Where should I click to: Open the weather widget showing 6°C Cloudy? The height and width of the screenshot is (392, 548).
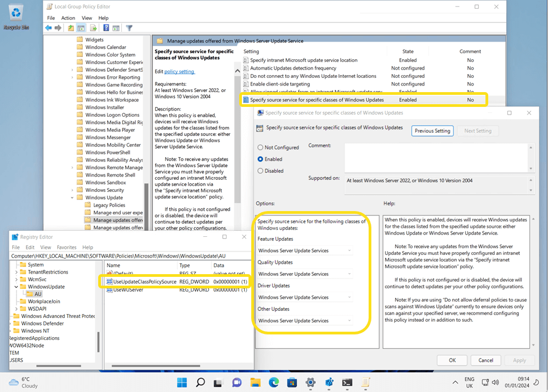(24, 383)
